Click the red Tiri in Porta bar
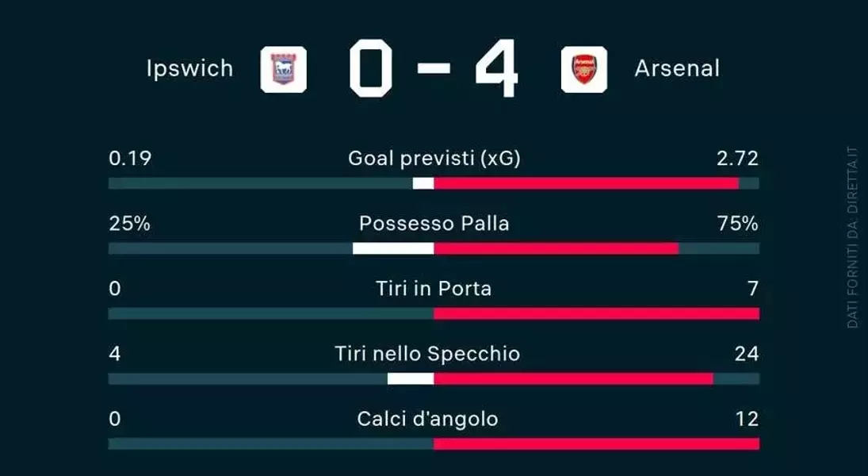Viewport: 868px width, 476px height. pos(597,313)
